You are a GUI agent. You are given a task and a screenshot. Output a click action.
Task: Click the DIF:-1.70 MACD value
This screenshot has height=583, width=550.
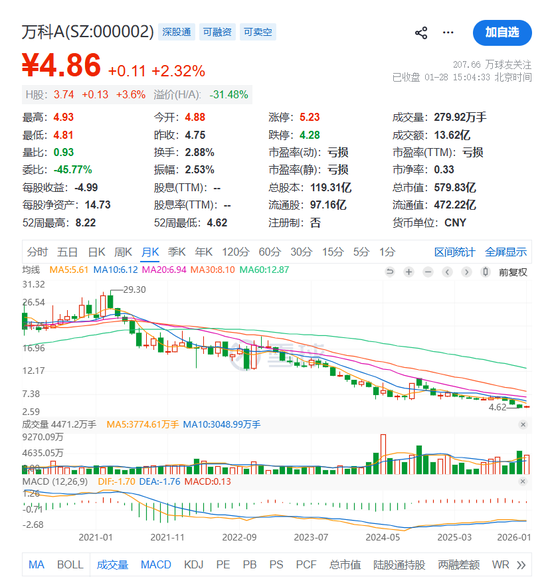tap(116, 481)
